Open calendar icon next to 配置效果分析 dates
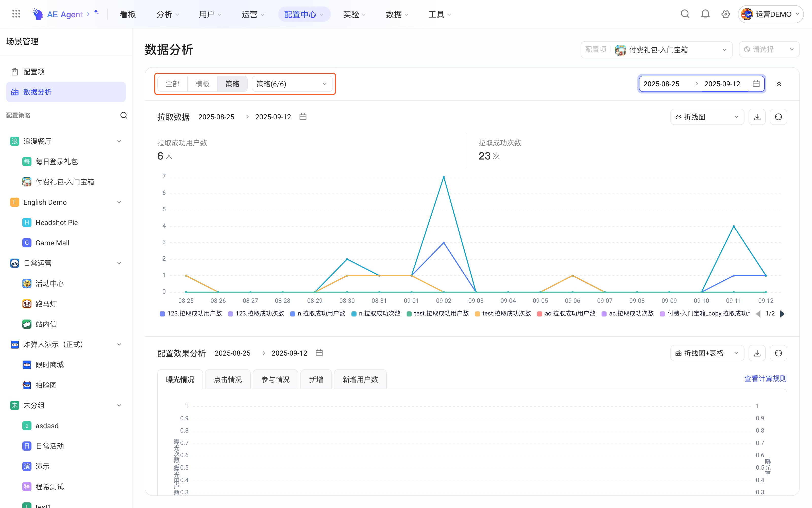This screenshot has height=508, width=812. [319, 353]
